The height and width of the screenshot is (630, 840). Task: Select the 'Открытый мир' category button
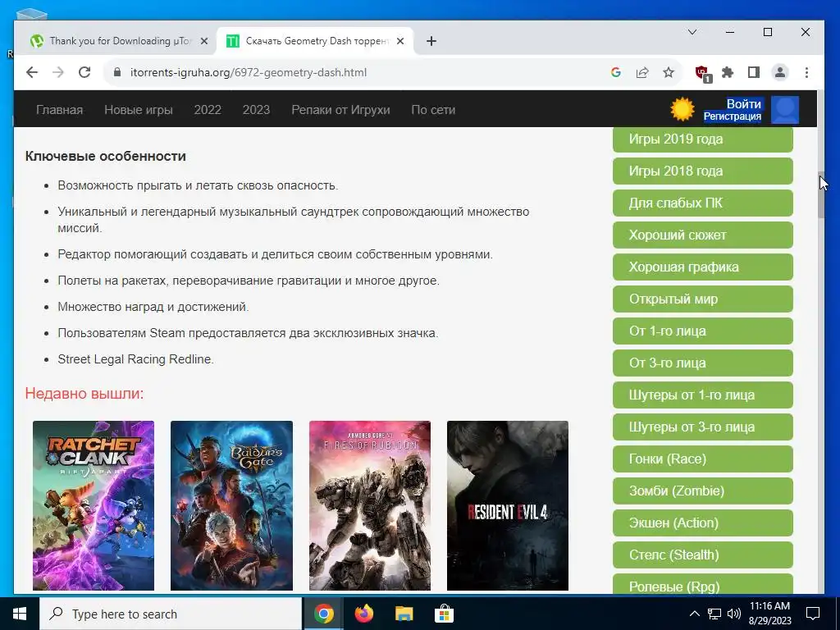coord(702,299)
